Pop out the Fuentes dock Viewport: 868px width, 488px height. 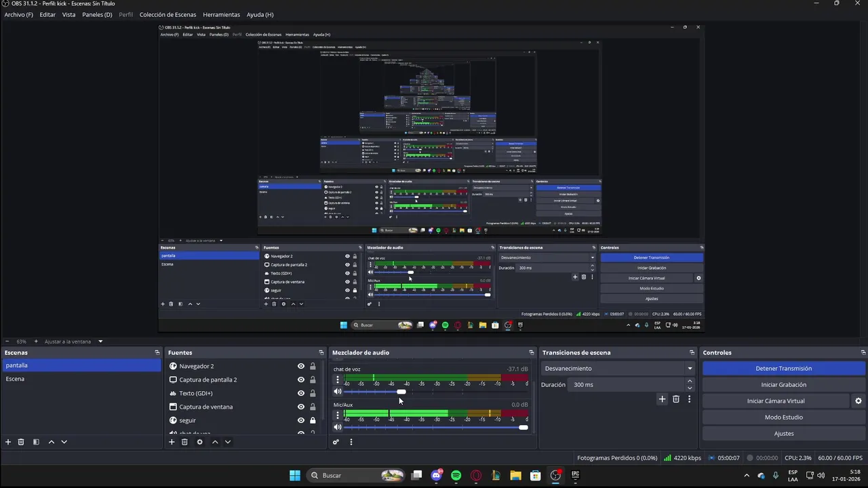[x=321, y=352]
